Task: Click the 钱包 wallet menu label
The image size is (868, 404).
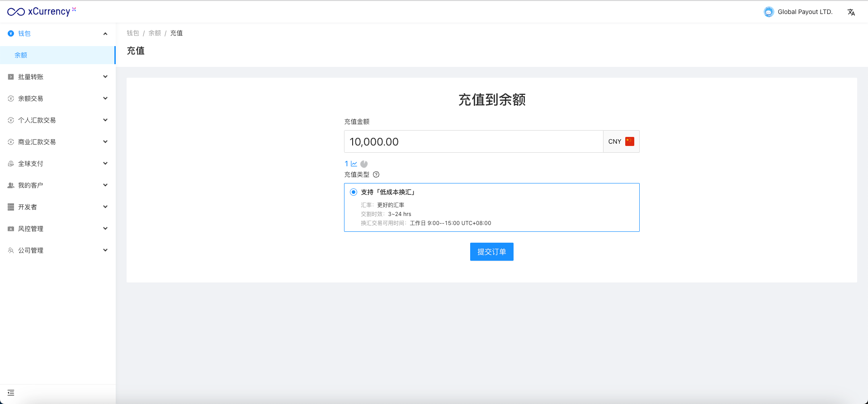Action: 24,33
